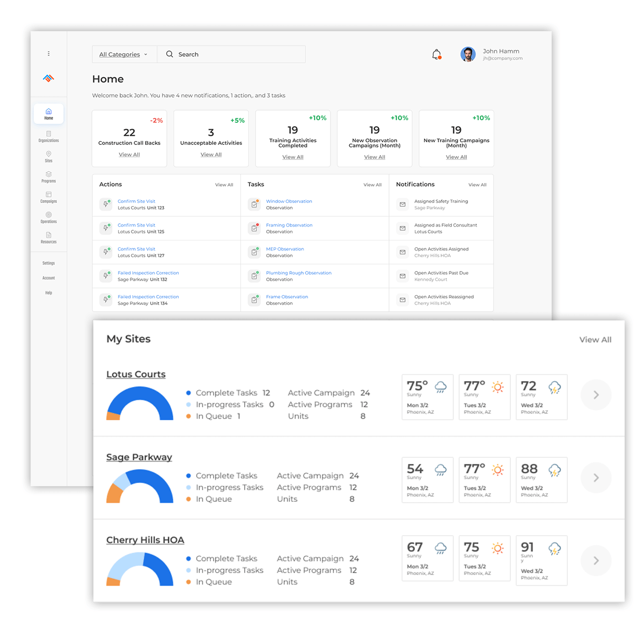Click the Framing Observation clipboard icon
This screenshot has width=644, height=644.
(254, 228)
